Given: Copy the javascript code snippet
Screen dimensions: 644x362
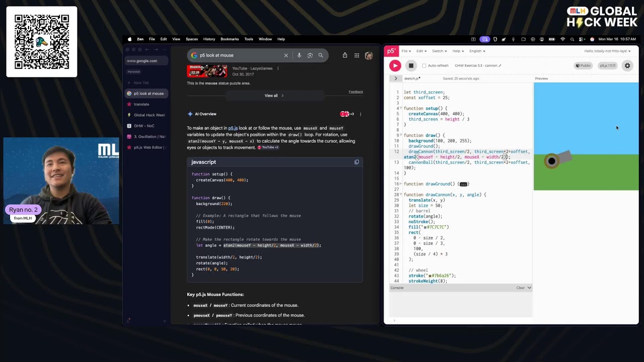Looking at the screenshot, I should [x=357, y=162].
